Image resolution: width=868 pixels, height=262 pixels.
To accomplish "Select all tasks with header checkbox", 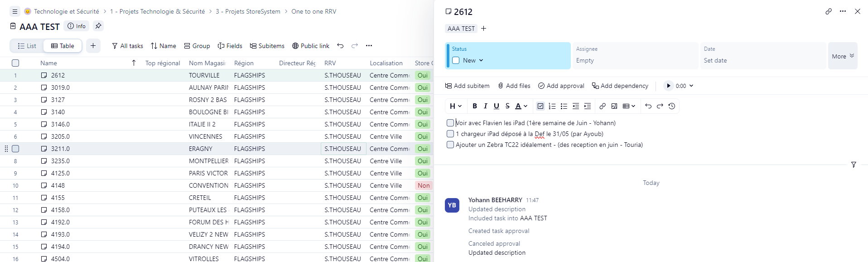I will [x=15, y=63].
